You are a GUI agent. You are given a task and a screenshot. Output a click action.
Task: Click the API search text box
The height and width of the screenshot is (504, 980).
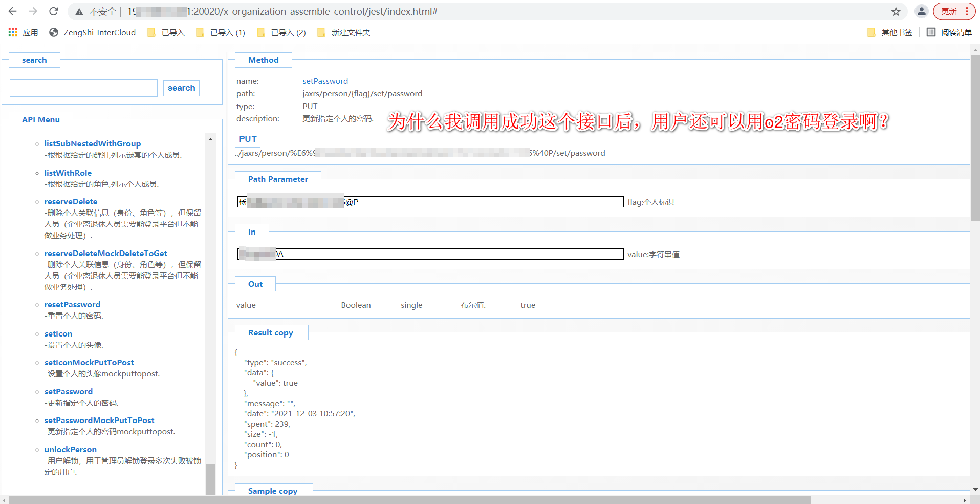pyautogui.click(x=83, y=88)
